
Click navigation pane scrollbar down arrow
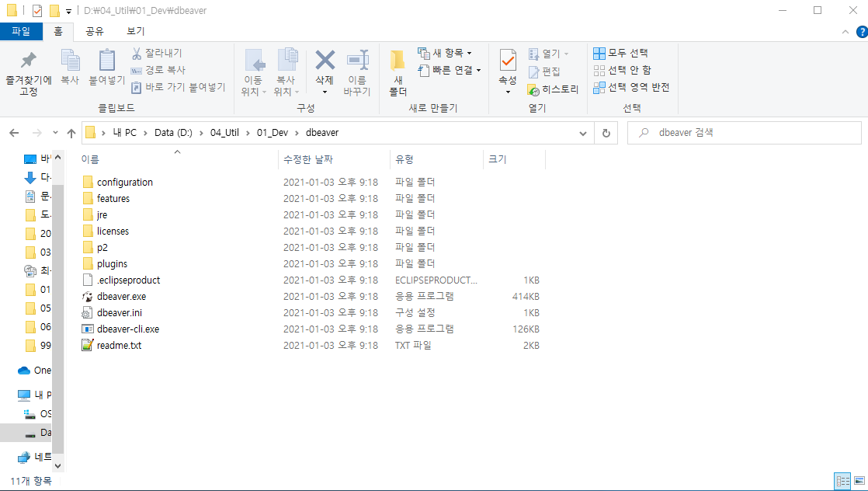tap(58, 466)
